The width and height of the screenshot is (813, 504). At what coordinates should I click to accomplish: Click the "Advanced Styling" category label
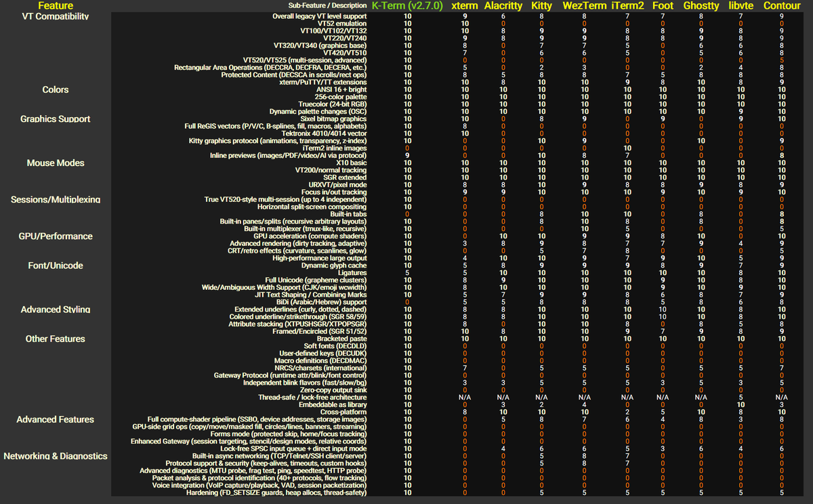pyautogui.click(x=56, y=309)
